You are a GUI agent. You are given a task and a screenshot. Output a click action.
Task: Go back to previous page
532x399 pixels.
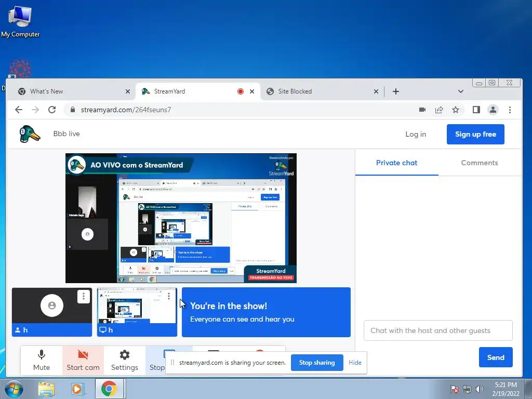click(19, 110)
